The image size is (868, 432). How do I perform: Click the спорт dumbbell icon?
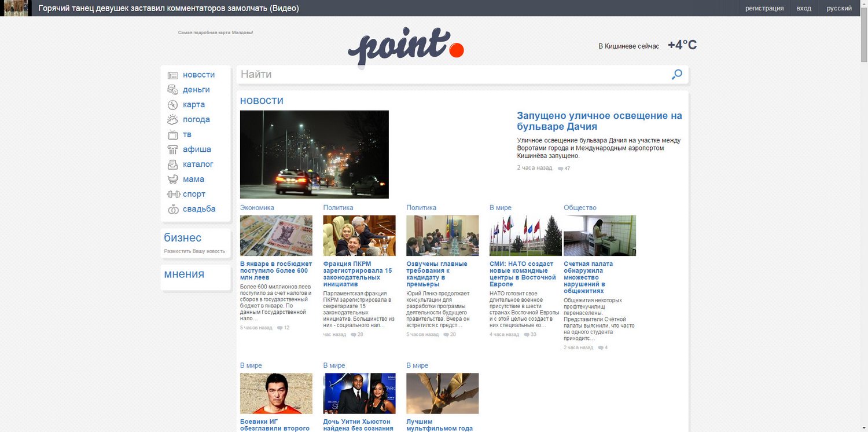(x=172, y=194)
